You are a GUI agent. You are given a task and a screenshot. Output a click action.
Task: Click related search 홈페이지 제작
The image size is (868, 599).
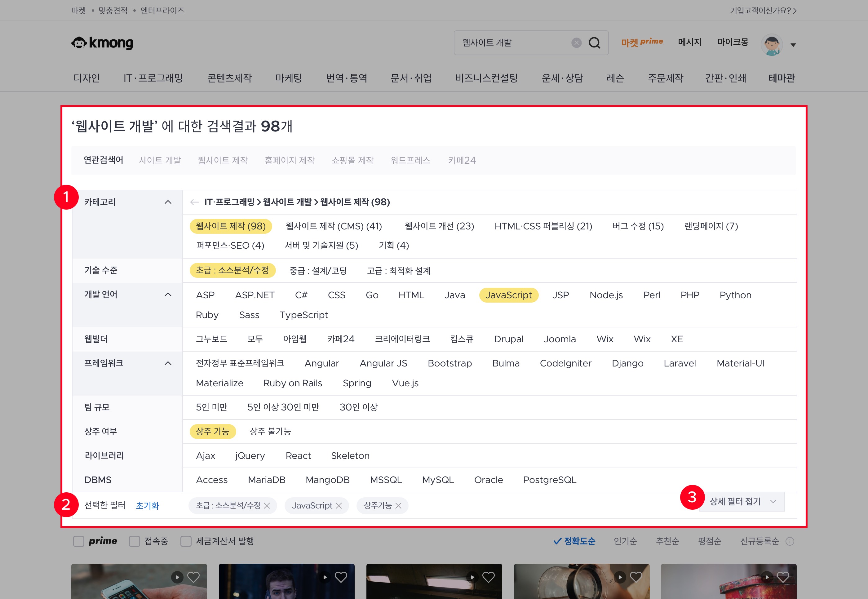290,160
